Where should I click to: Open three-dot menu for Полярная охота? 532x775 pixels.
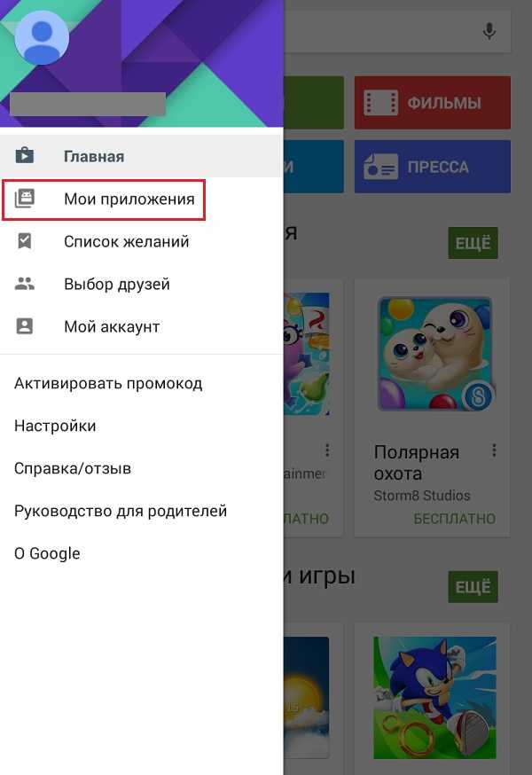coord(494,450)
